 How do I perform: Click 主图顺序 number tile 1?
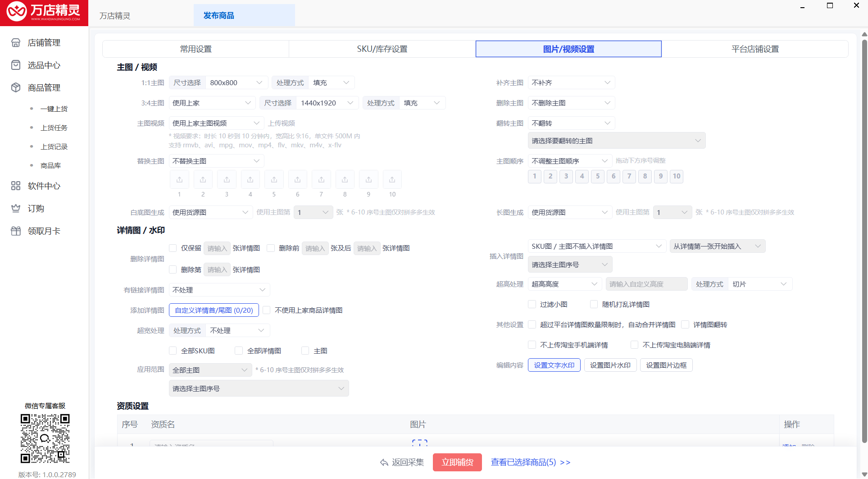(535, 176)
